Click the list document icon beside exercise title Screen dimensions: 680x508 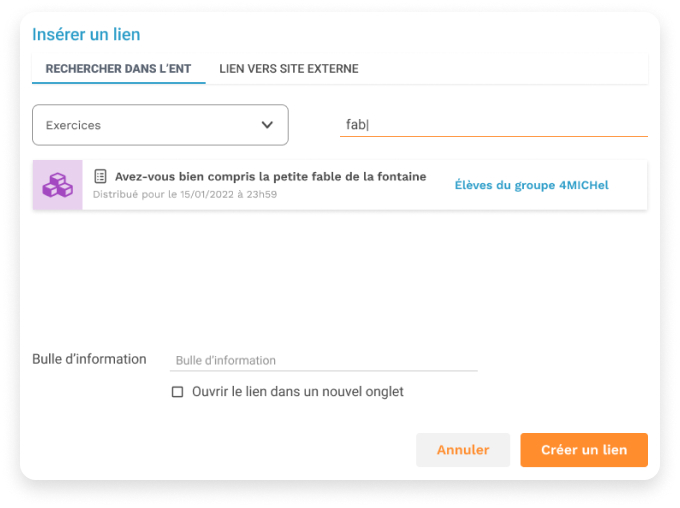point(100,176)
